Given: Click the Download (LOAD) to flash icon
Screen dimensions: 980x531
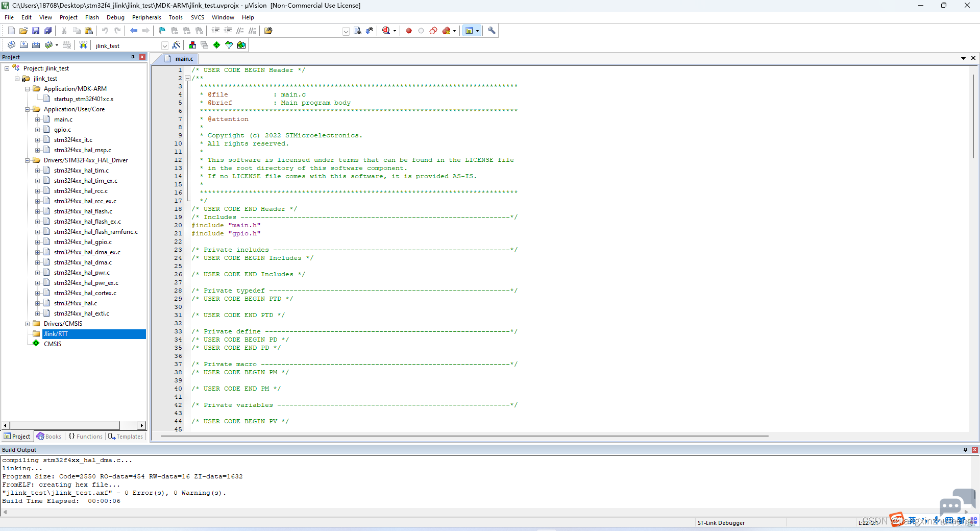Looking at the screenshot, I should pos(83,45).
